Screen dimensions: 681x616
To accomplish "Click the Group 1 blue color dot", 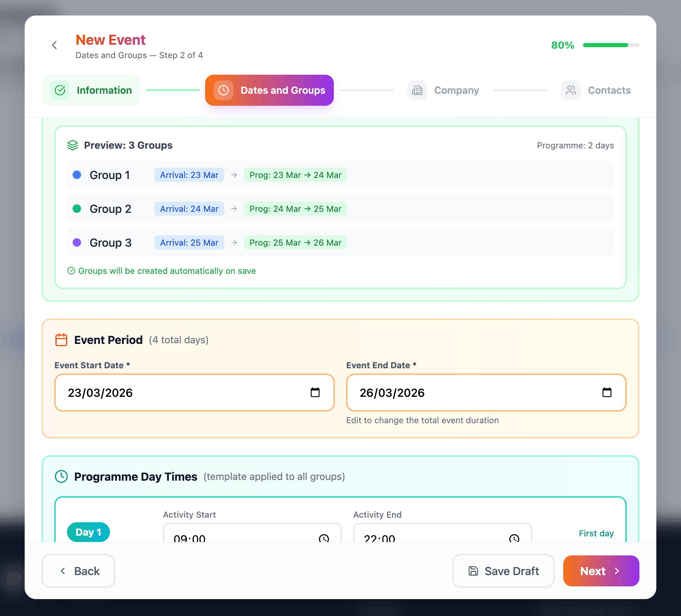I will [77, 175].
